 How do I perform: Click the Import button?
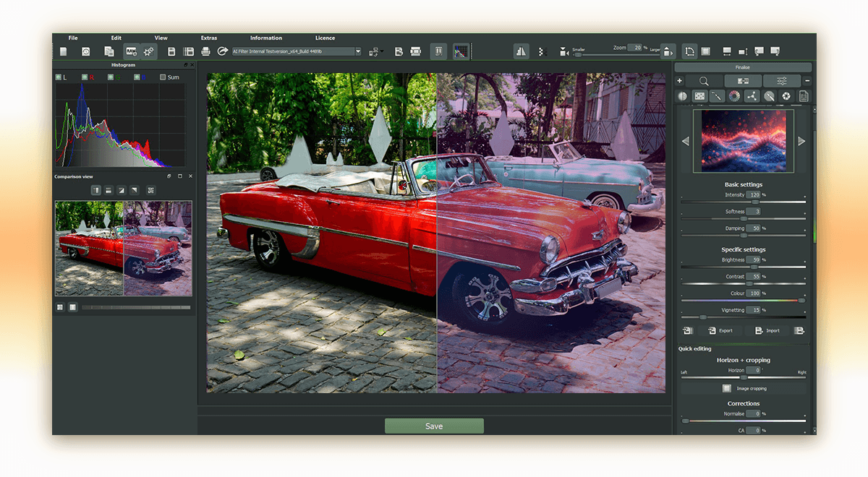[767, 330]
